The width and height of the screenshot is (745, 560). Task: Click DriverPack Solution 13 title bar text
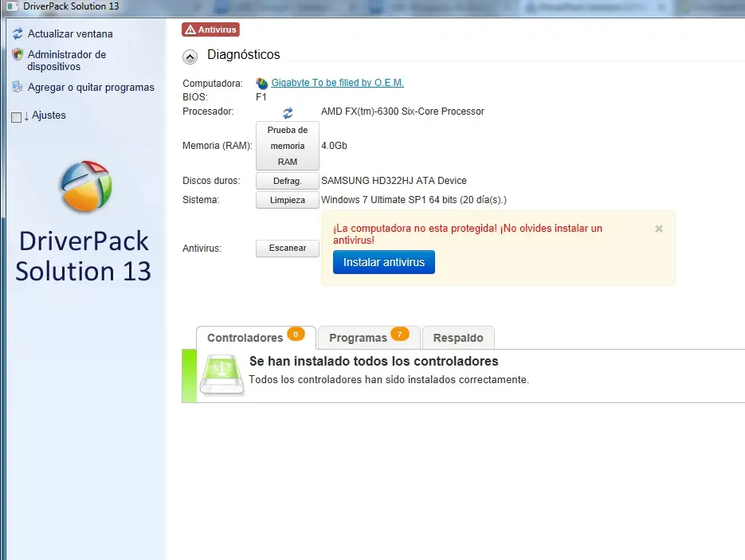pyautogui.click(x=71, y=6)
